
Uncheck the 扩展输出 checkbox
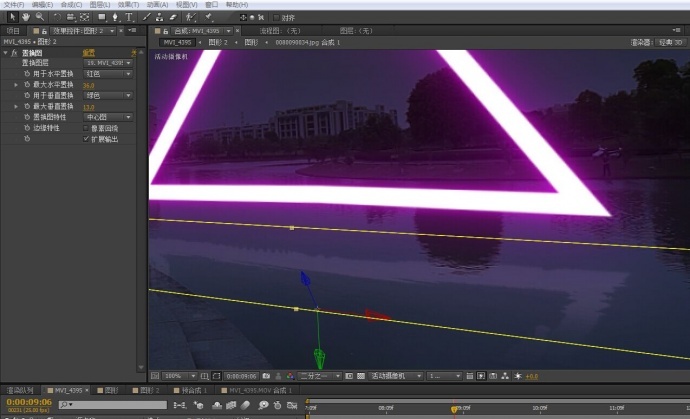(86, 139)
